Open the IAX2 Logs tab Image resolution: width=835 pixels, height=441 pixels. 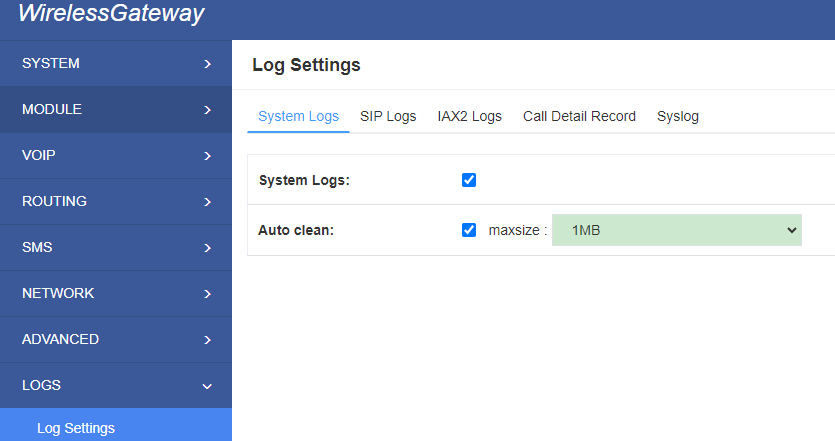click(469, 116)
